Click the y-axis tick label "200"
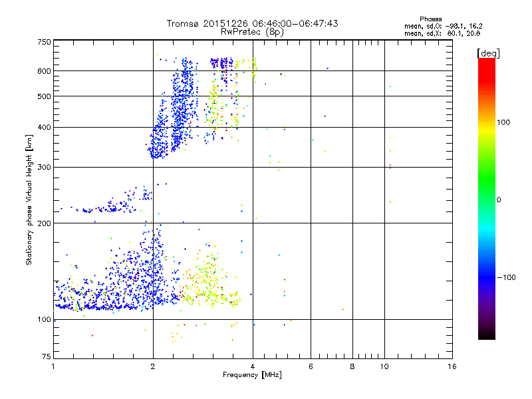The height and width of the screenshot is (399, 532). [44, 223]
